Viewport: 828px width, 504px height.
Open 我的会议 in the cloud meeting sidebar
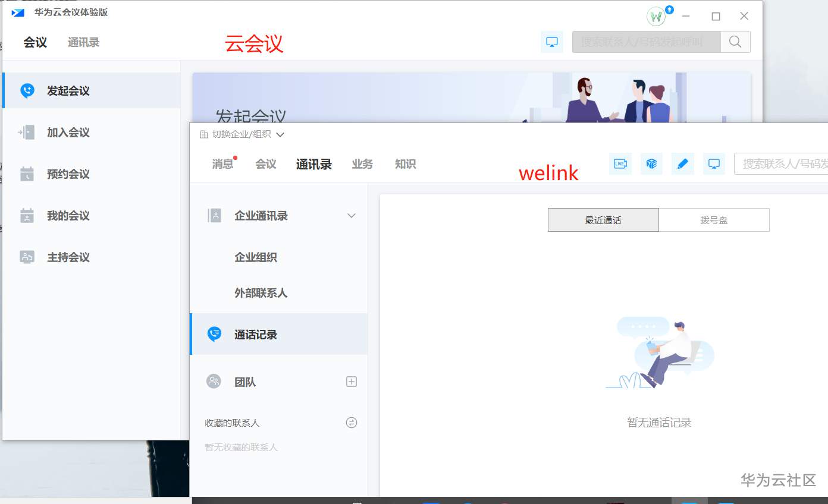coord(91,216)
